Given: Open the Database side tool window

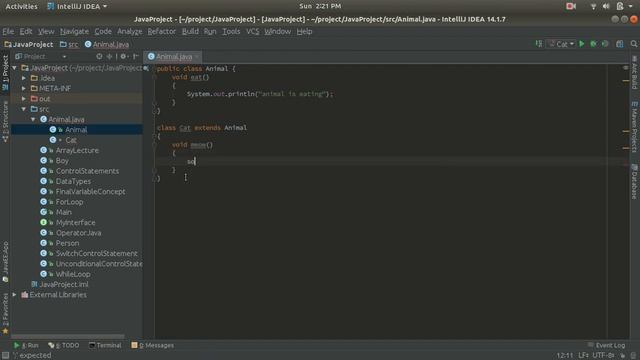Looking at the screenshot, I should click(x=634, y=181).
